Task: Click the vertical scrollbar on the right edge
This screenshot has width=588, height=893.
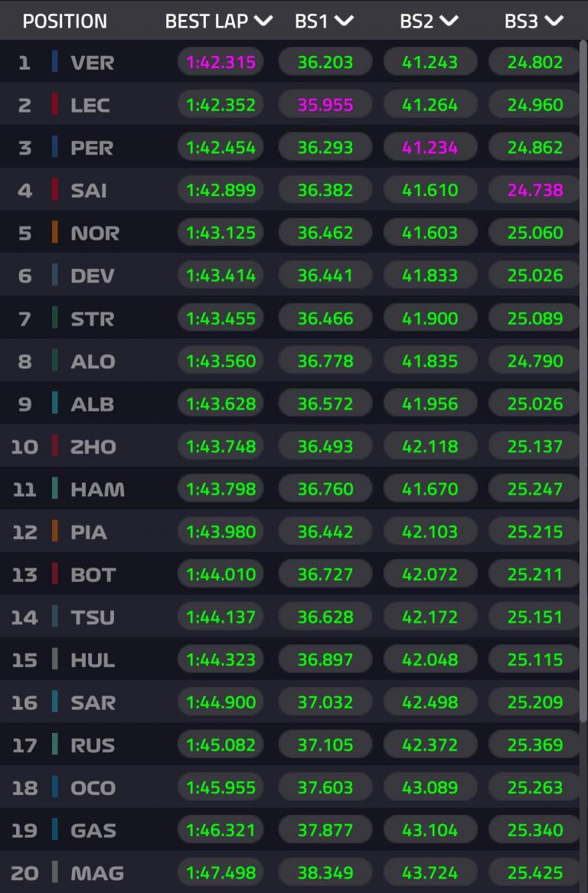Action: (584, 383)
